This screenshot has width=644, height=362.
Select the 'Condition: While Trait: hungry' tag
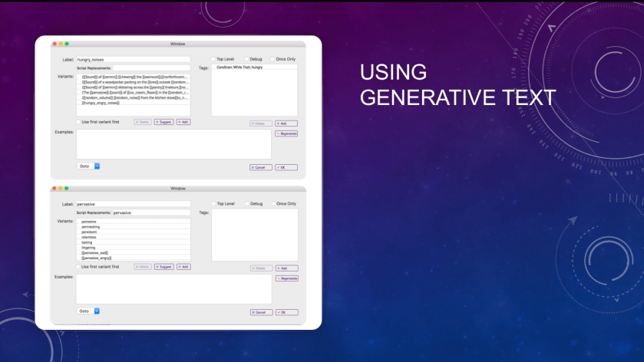click(239, 67)
